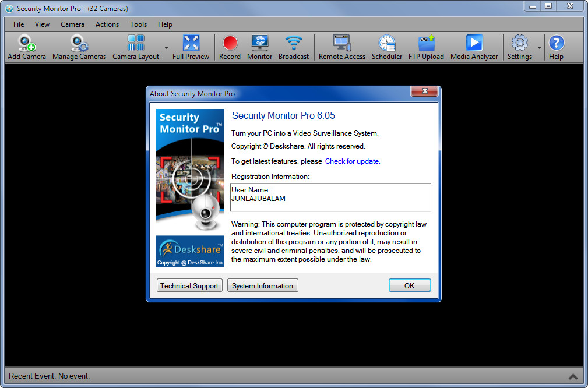Follow the Check for update link
Screen dimensions: 588x388
tap(353, 161)
